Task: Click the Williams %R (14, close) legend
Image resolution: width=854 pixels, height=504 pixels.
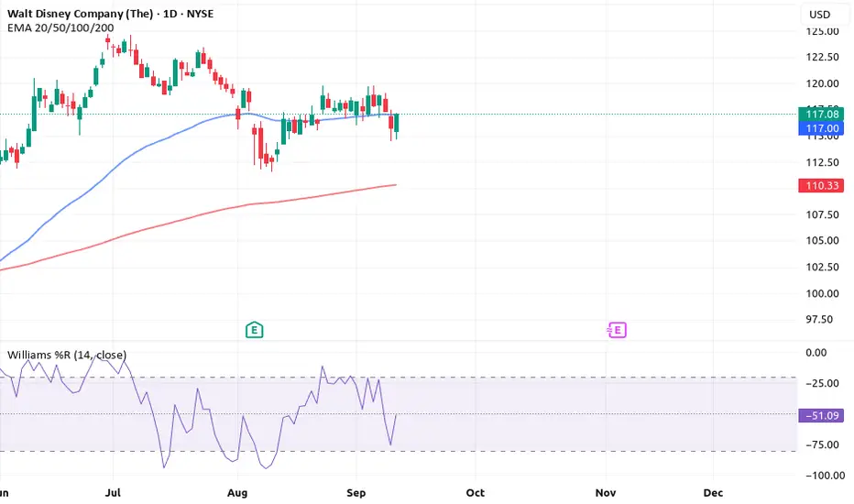Action: [x=67, y=356]
